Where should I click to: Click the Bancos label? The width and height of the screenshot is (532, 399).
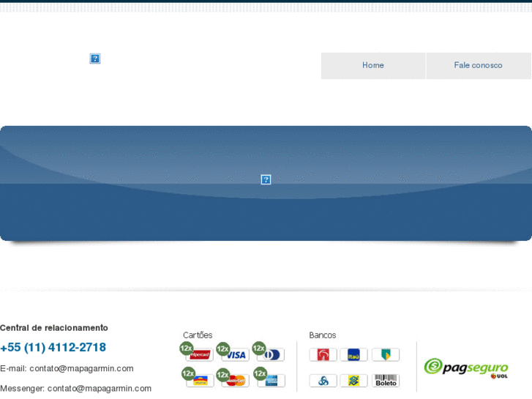click(x=322, y=335)
